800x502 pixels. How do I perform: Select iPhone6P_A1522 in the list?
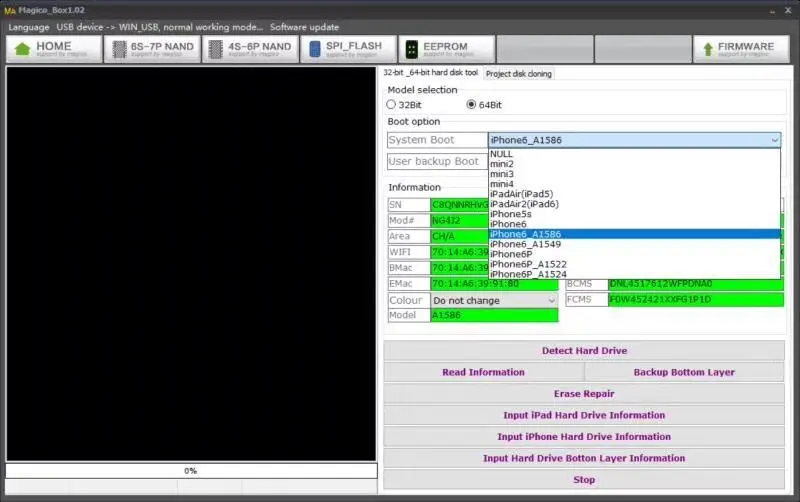(634, 264)
